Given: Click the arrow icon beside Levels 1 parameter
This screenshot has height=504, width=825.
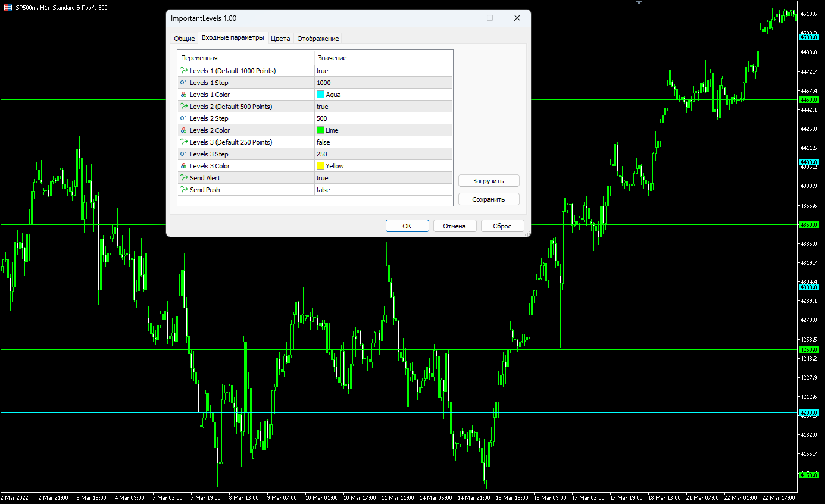Looking at the screenshot, I should [x=183, y=70].
